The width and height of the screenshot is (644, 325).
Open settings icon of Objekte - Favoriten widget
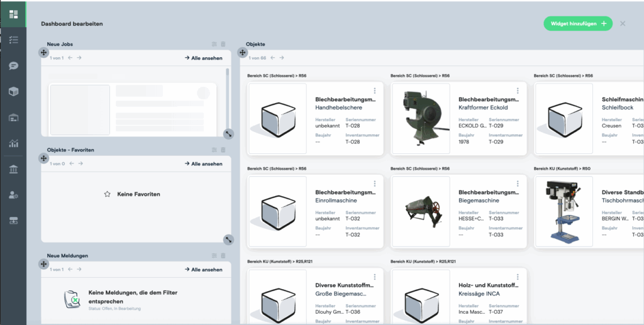pyautogui.click(x=214, y=150)
